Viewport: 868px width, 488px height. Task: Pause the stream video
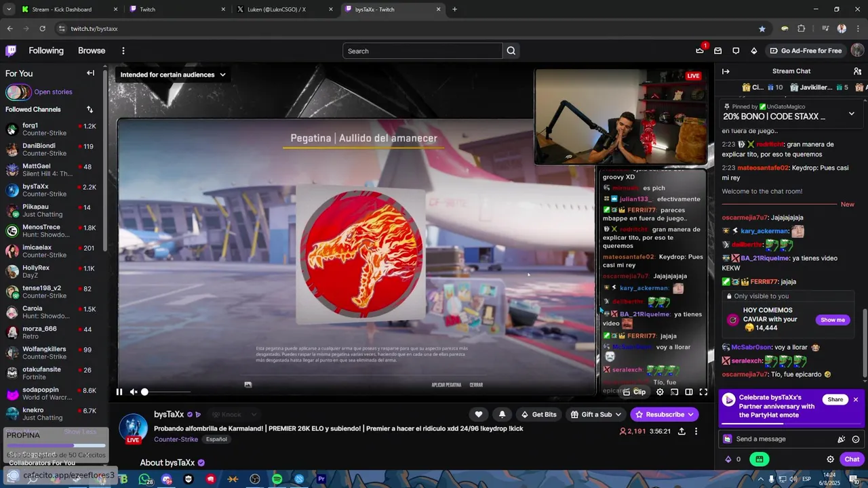[x=119, y=392]
